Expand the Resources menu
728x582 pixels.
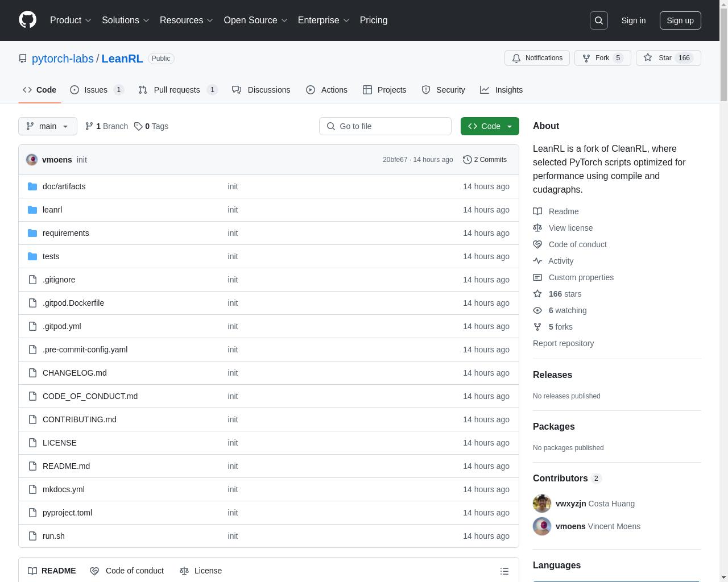click(x=186, y=20)
